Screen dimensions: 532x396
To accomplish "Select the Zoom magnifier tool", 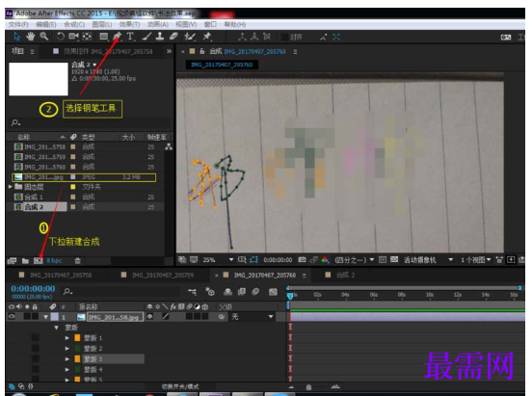I will 43,37.
